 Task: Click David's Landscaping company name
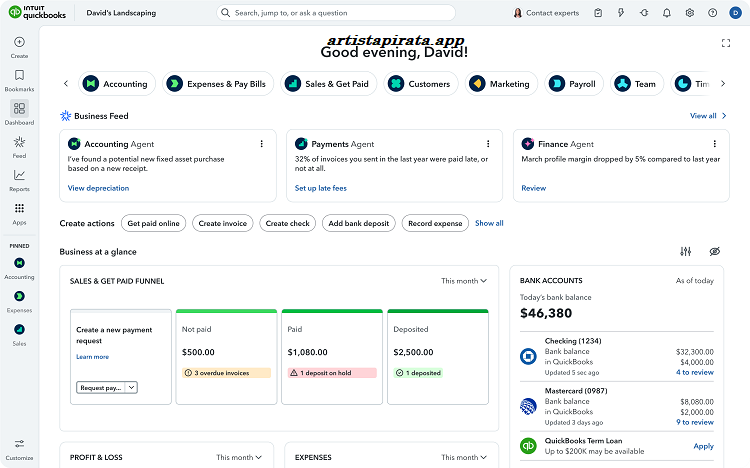[121, 13]
